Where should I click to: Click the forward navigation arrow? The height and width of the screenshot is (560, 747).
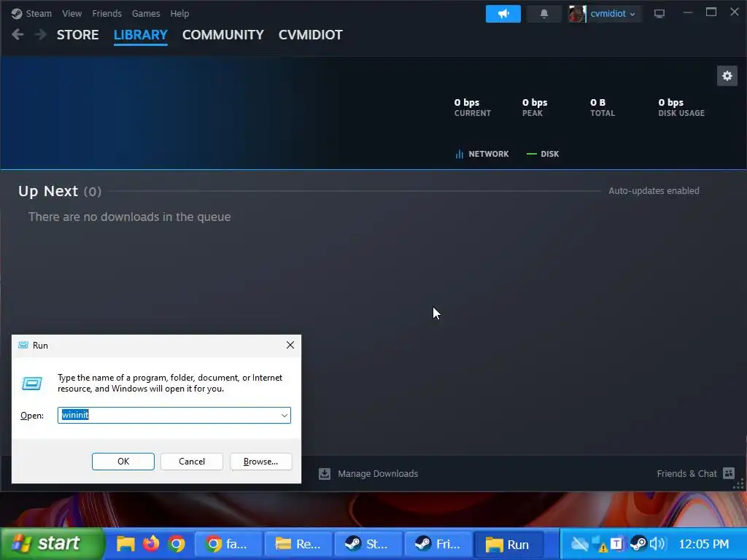pyautogui.click(x=41, y=34)
